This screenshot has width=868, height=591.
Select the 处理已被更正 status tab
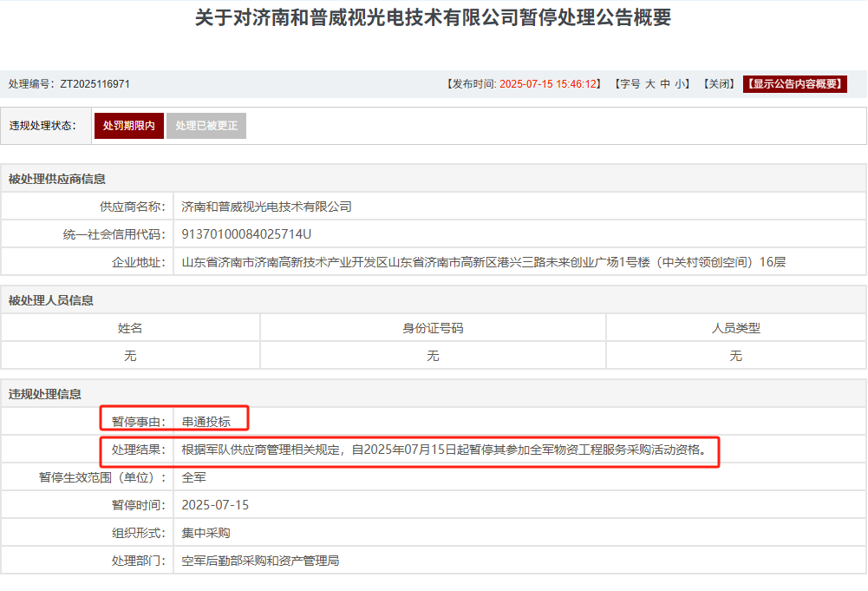pyautogui.click(x=206, y=126)
